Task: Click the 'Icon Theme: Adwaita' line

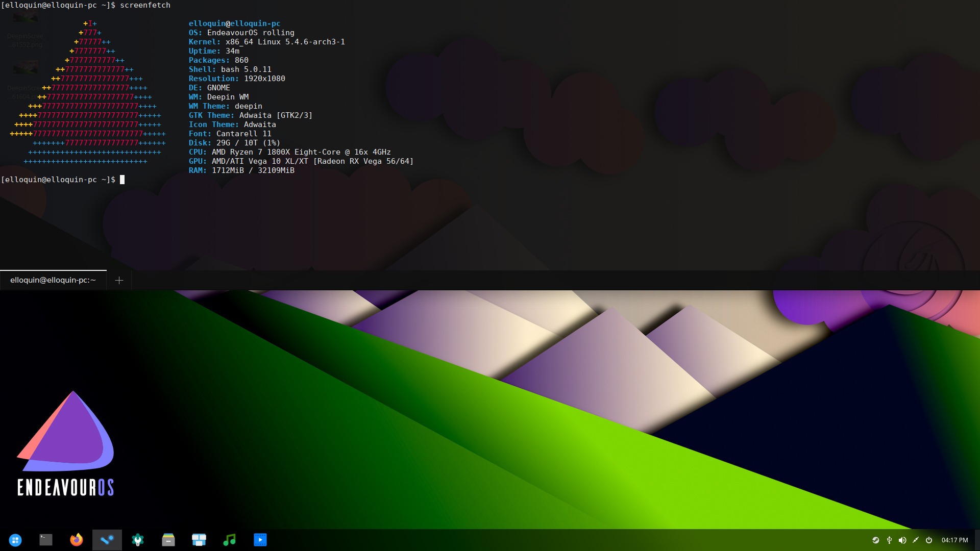Action: [232, 124]
